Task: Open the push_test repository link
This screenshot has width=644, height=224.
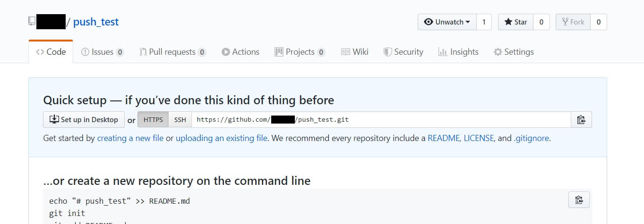Action: (x=96, y=22)
